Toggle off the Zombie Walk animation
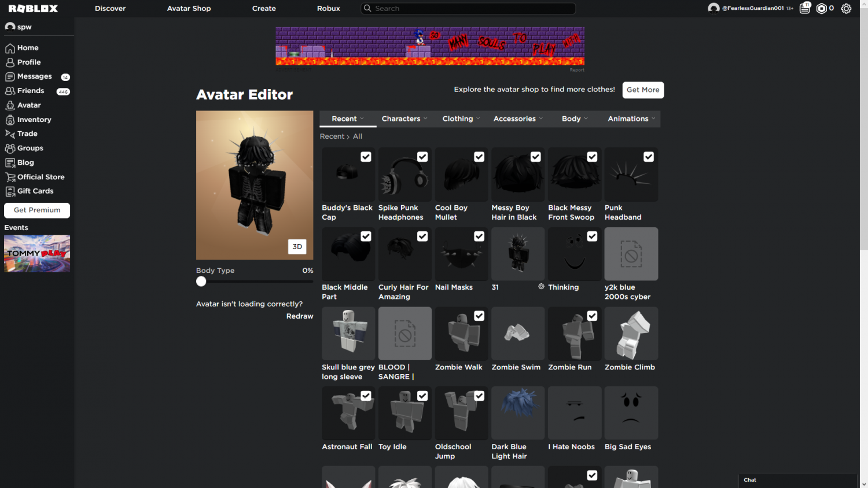868x488 pixels. click(x=479, y=316)
